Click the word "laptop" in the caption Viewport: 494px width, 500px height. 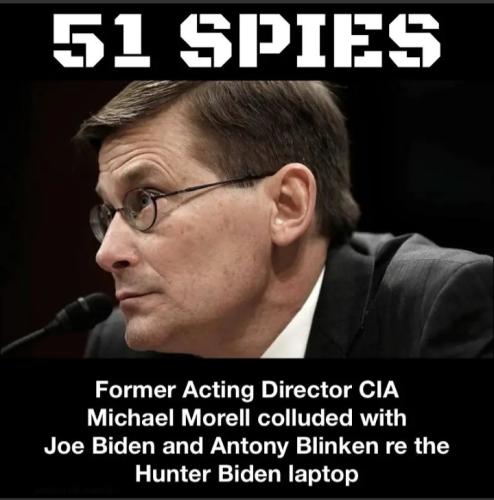click(323, 475)
